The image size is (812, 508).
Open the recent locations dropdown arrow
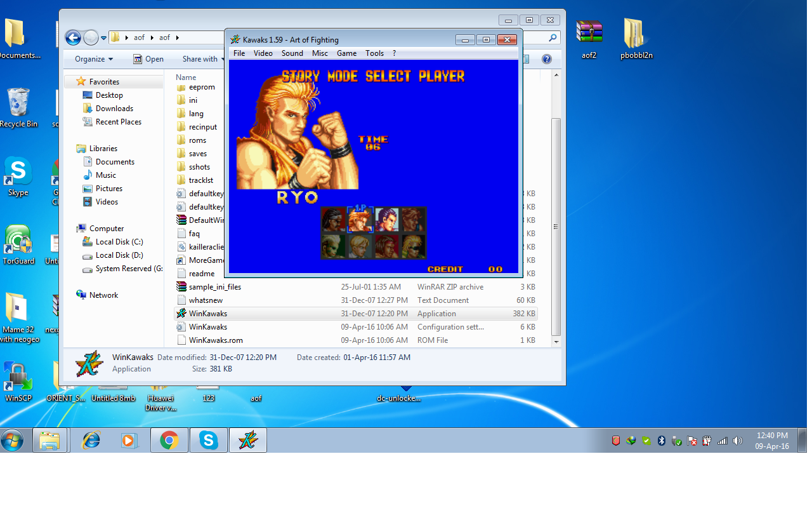(x=103, y=38)
